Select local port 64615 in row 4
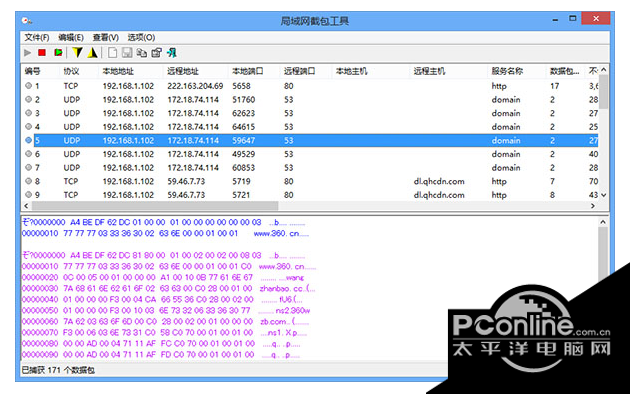Viewport: 630px width, 394px height. point(243,127)
